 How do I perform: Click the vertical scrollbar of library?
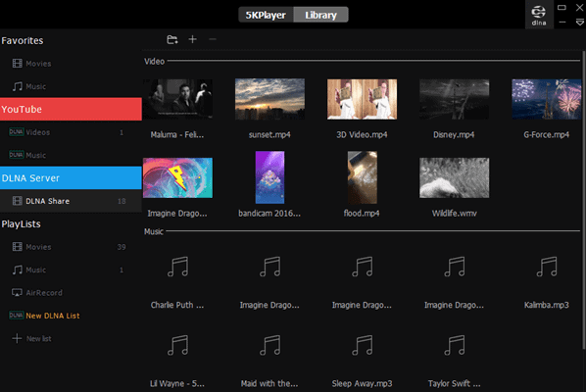[583, 201]
